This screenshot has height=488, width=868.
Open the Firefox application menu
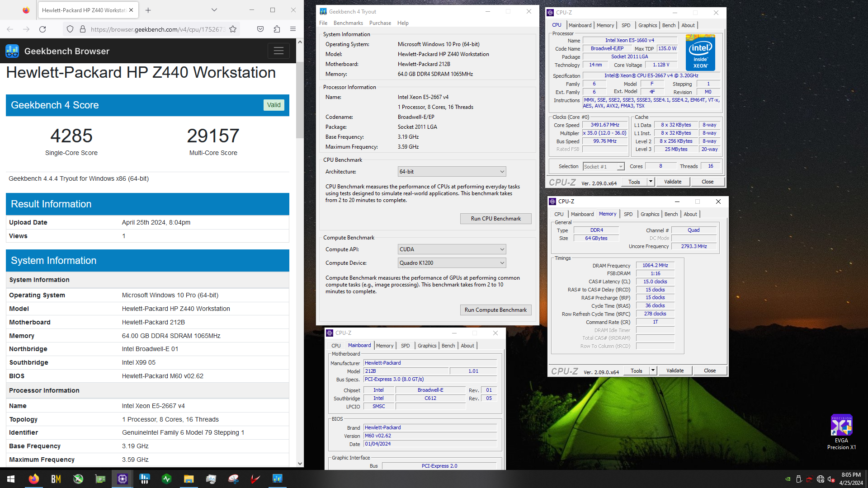coord(293,29)
